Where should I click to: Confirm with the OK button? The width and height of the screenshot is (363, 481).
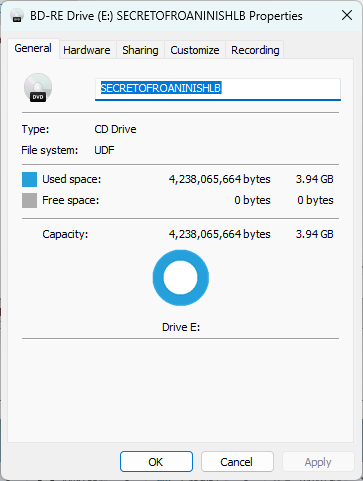pyautogui.click(x=156, y=462)
